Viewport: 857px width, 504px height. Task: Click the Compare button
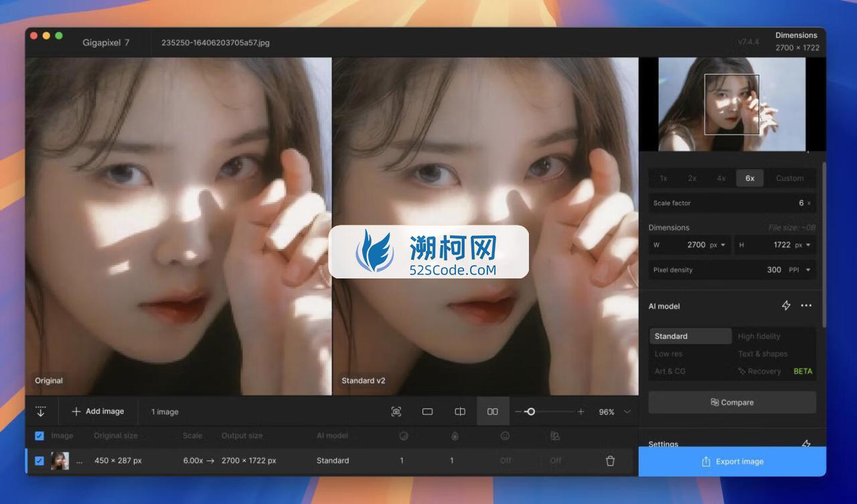732,402
